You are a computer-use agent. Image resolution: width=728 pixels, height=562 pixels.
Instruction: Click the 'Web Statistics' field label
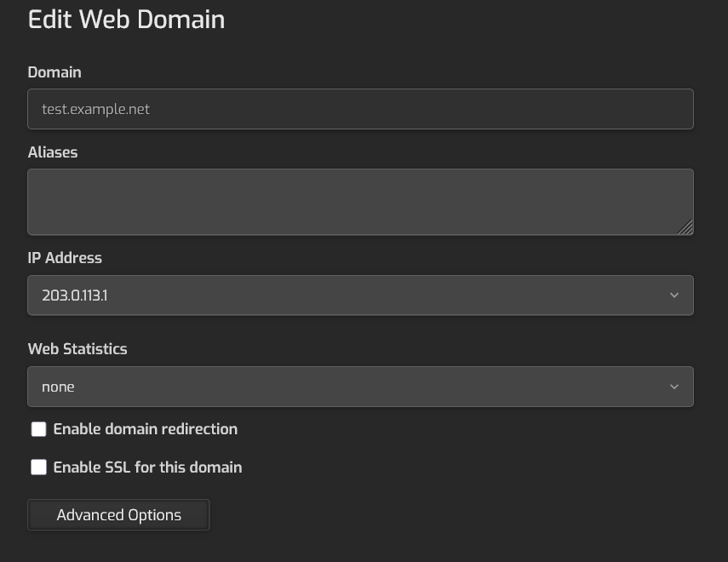(77, 349)
